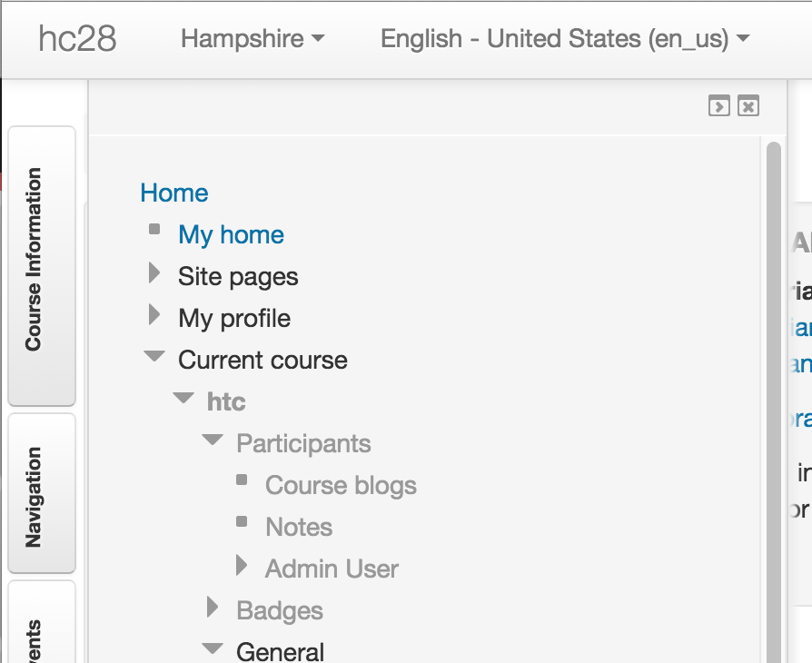
Task: Click the dock panel arrow icon
Action: (x=718, y=106)
